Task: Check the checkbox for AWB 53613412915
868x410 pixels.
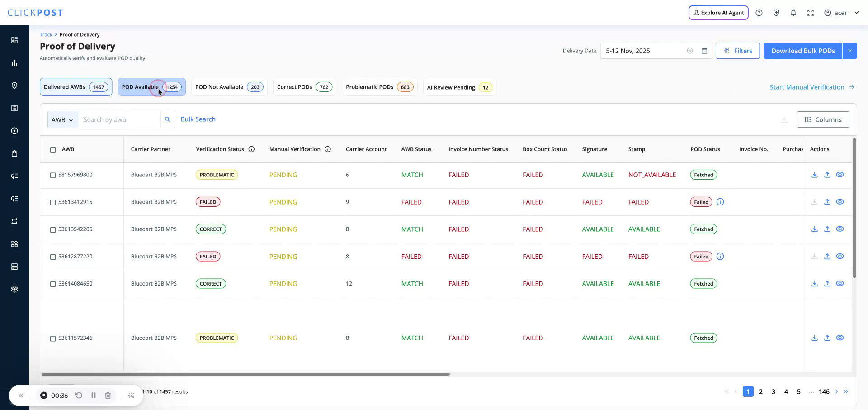Action: (53, 202)
